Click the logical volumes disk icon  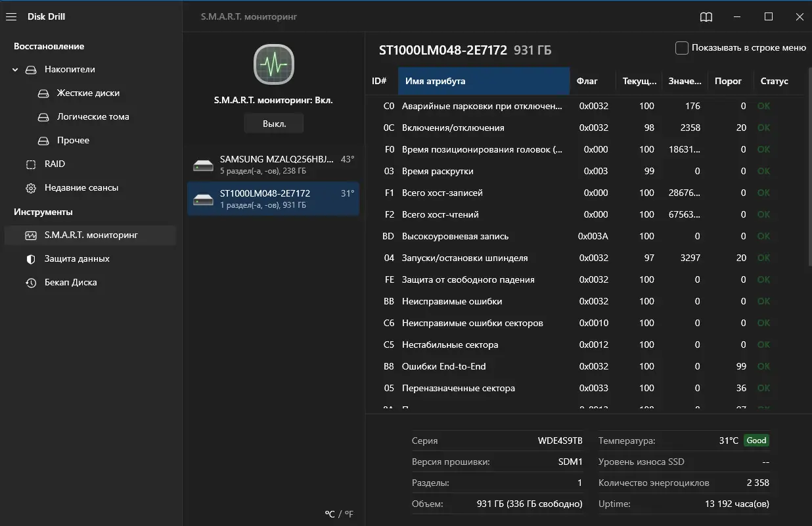pos(43,117)
